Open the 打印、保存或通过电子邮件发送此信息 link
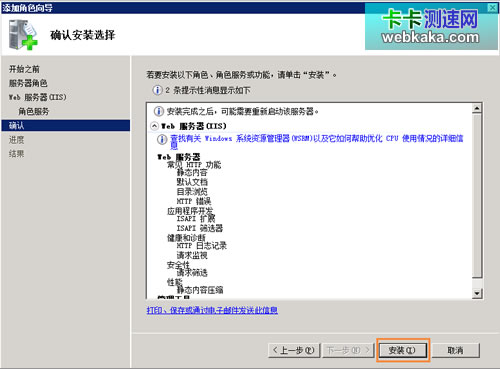Viewport: 500px width, 369px height. [x=212, y=310]
